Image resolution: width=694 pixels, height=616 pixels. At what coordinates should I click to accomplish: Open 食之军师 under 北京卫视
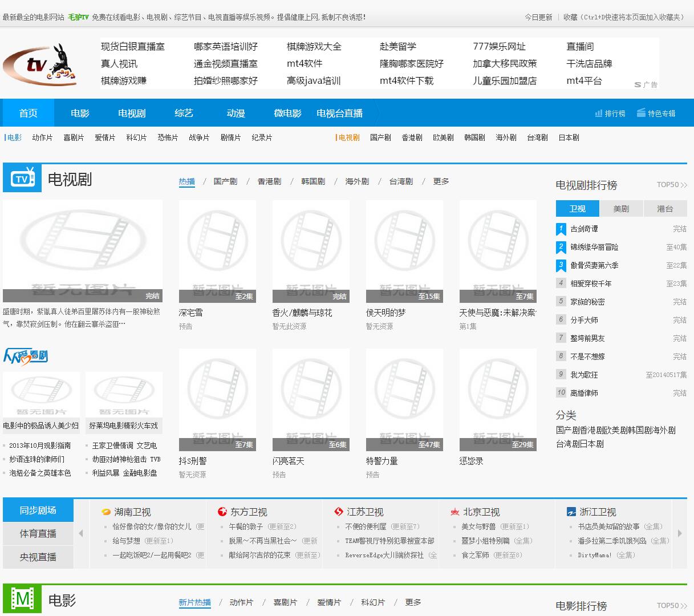click(475, 555)
